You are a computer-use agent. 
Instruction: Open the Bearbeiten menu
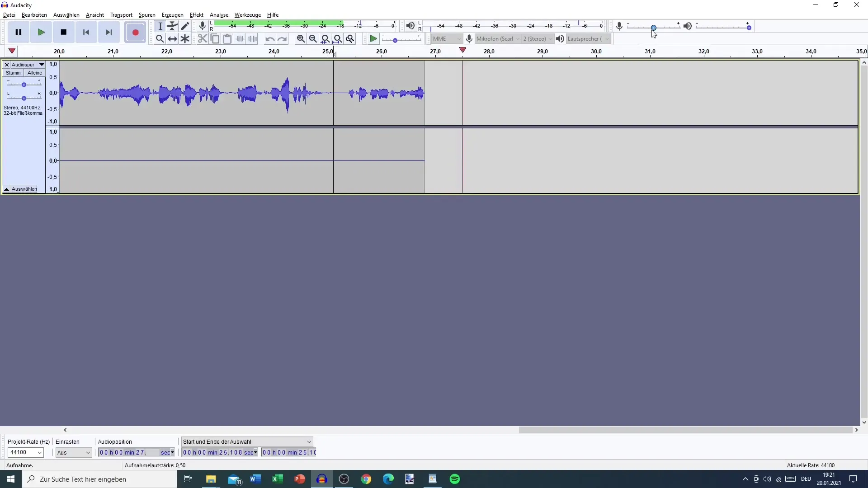pyautogui.click(x=34, y=15)
